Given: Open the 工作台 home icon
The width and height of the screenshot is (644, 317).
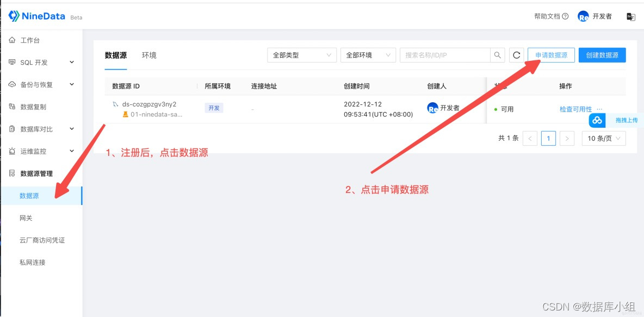Looking at the screenshot, I should tap(13, 40).
